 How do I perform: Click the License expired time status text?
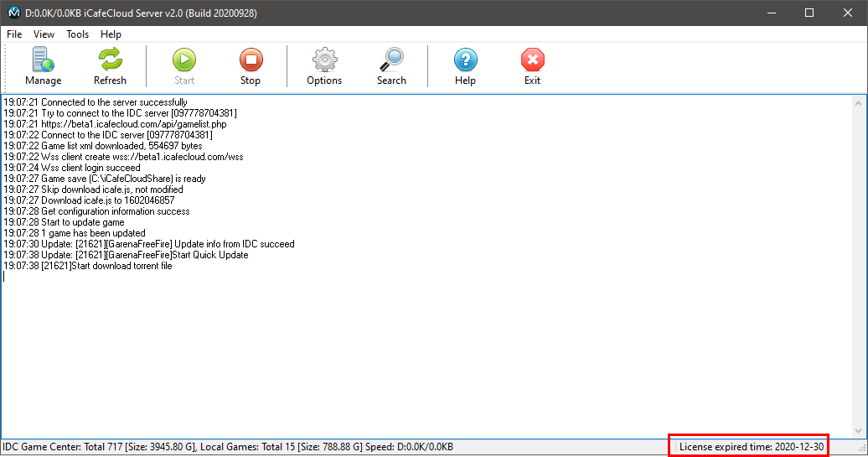[751, 447]
